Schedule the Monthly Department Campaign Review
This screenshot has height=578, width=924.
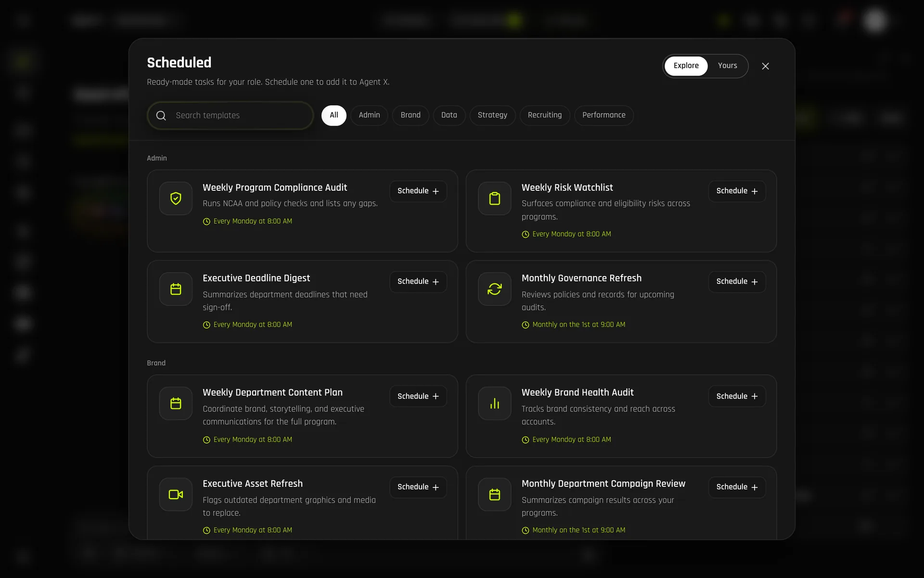pos(737,487)
